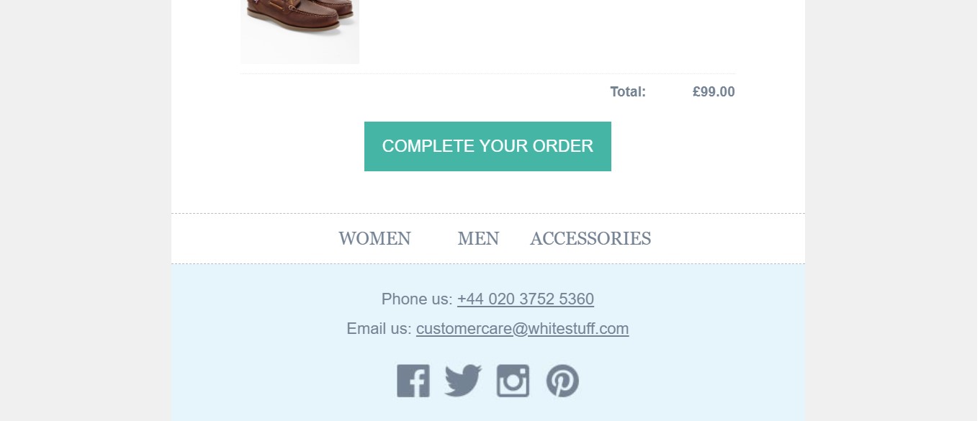Click the 'Phone us:' label text
This screenshot has width=980, height=421.
click(x=417, y=299)
